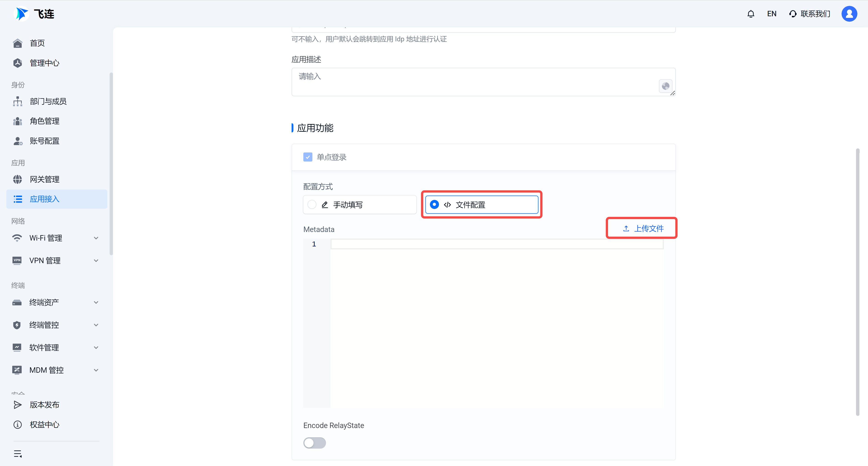This screenshot has height=466, width=868.
Task: Select 文件配置 radio option
Action: (x=481, y=205)
